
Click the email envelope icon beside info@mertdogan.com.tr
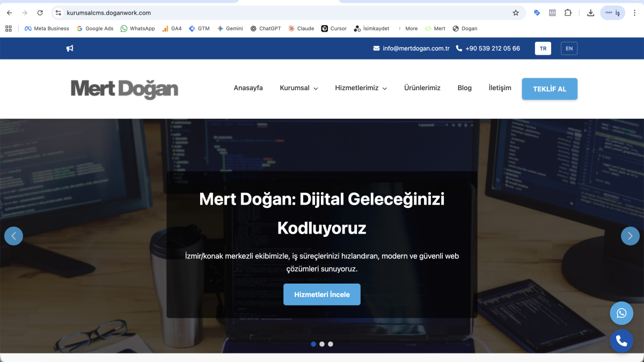[x=377, y=48]
